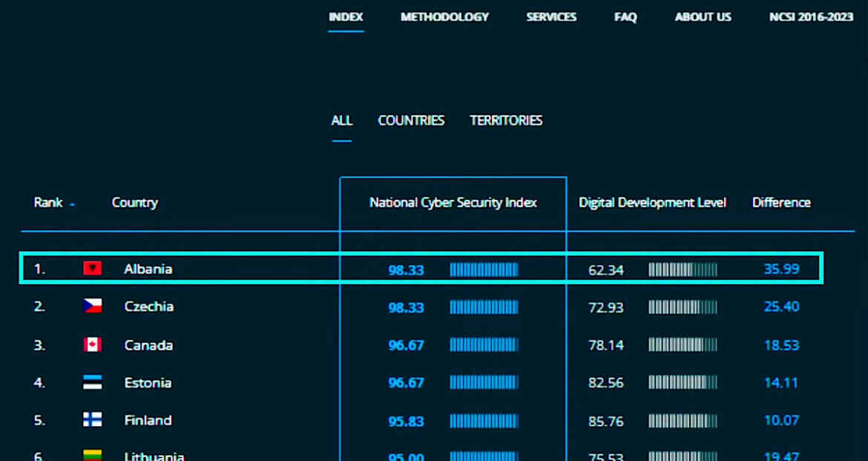Image resolution: width=868 pixels, height=461 pixels.
Task: Open Estonia country entry
Action: [x=147, y=383]
